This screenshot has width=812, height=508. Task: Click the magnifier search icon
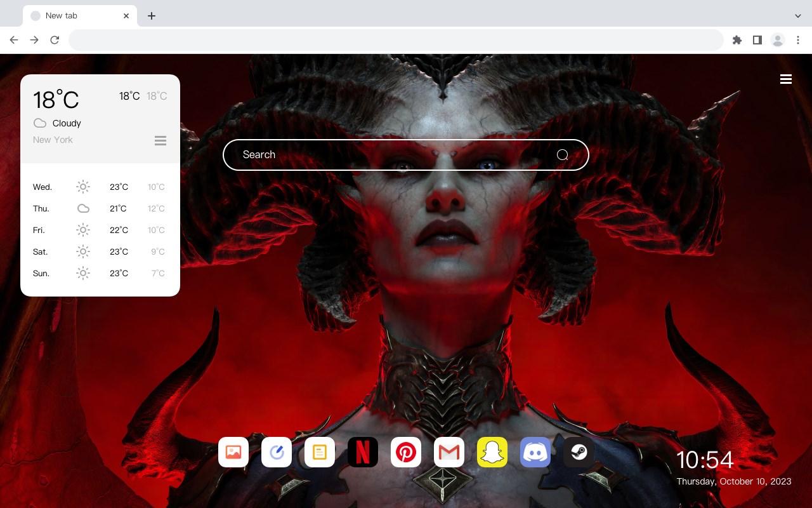562,155
